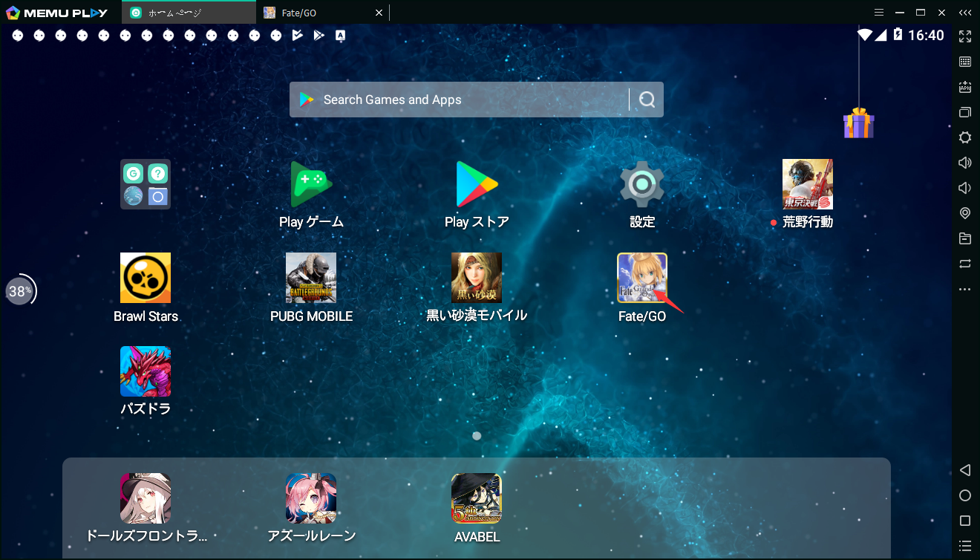Click the MEMU PLAY logo

pos(56,13)
